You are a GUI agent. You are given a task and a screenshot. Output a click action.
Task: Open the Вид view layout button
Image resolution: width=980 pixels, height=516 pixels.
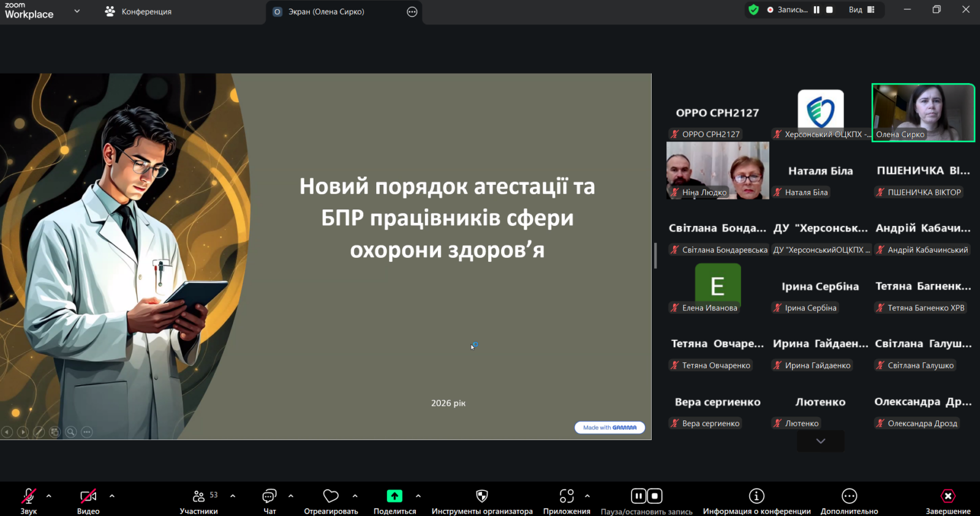point(861,10)
